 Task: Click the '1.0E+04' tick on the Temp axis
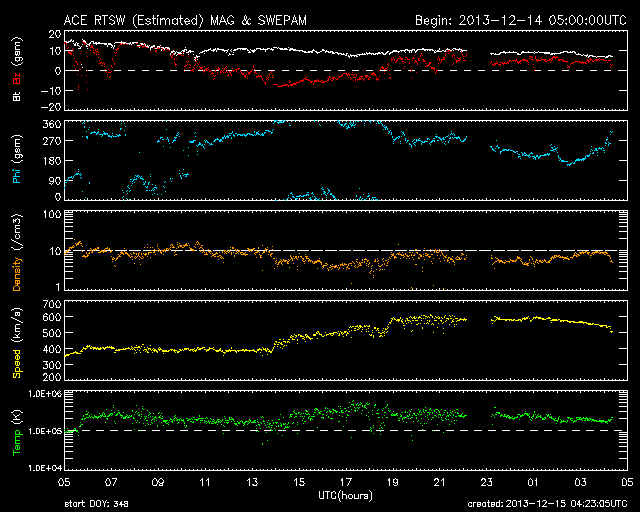(x=45, y=467)
